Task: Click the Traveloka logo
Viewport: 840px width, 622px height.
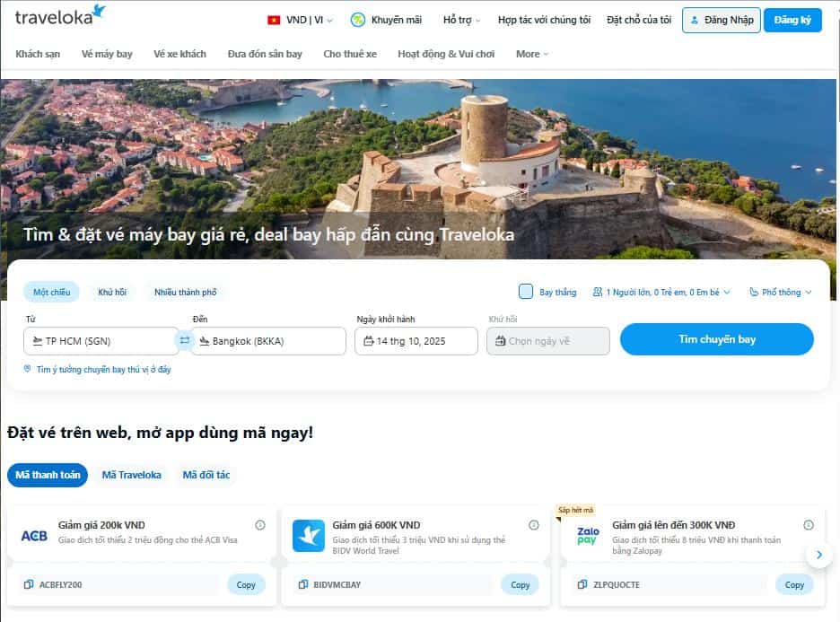Action: point(60,16)
